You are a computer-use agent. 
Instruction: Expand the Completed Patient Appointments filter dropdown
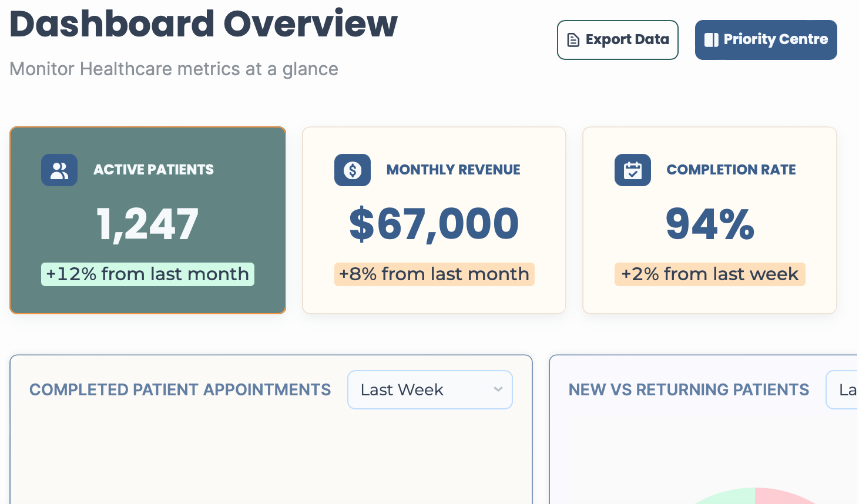click(429, 389)
